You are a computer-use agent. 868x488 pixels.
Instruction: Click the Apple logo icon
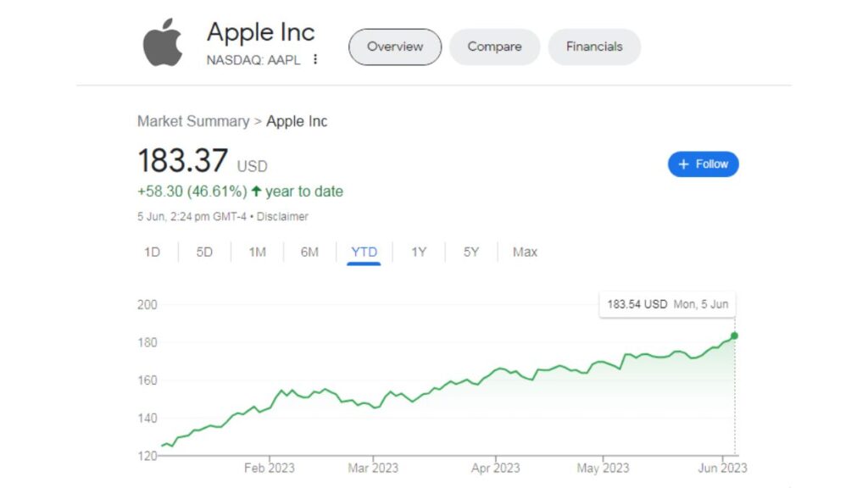(163, 42)
